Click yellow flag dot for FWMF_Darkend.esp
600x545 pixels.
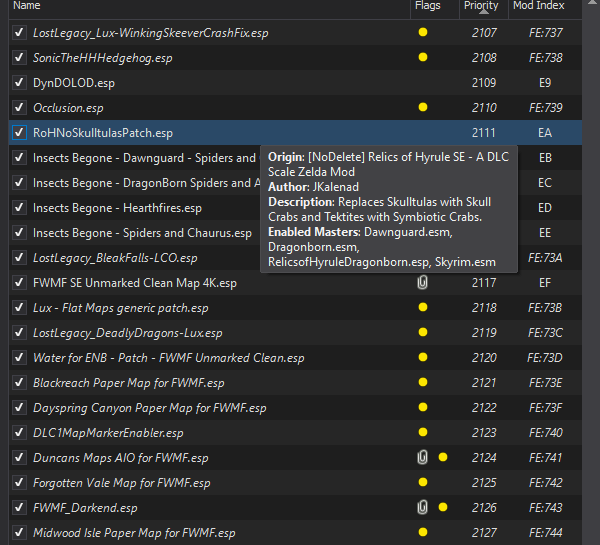point(443,507)
